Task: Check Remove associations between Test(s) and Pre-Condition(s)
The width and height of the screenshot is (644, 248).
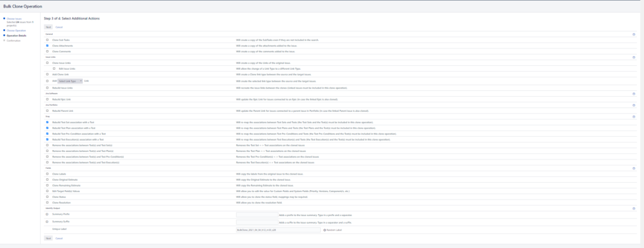Action: click(x=47, y=156)
